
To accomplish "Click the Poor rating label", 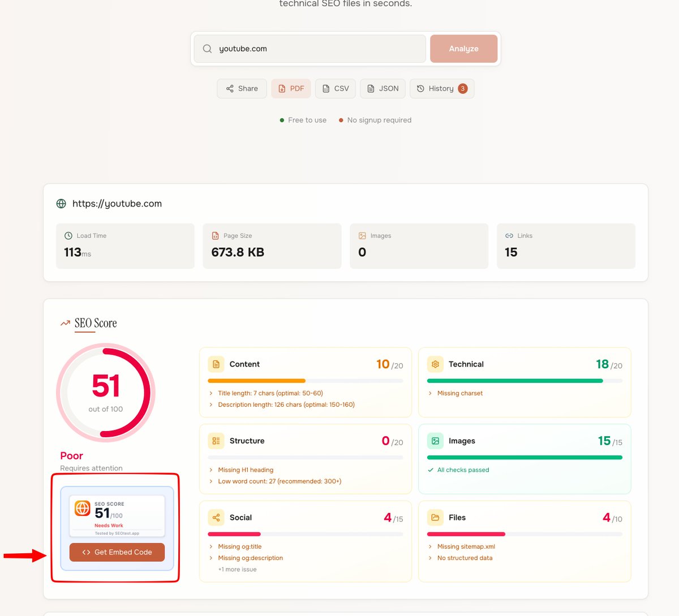I will pyautogui.click(x=72, y=456).
